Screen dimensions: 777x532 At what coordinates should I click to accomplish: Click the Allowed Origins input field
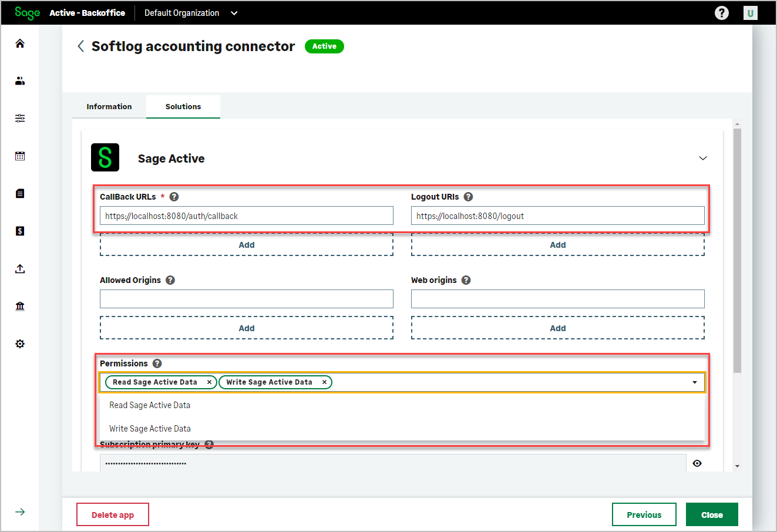click(x=247, y=299)
